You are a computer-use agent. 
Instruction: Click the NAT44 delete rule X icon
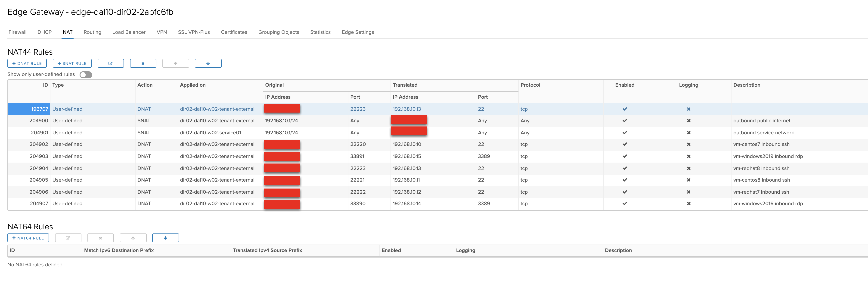coord(143,63)
